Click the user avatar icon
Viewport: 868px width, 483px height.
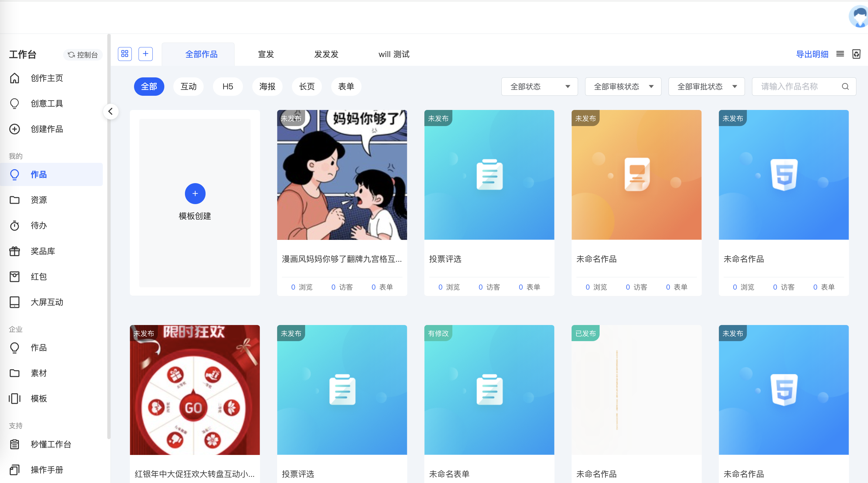click(859, 16)
